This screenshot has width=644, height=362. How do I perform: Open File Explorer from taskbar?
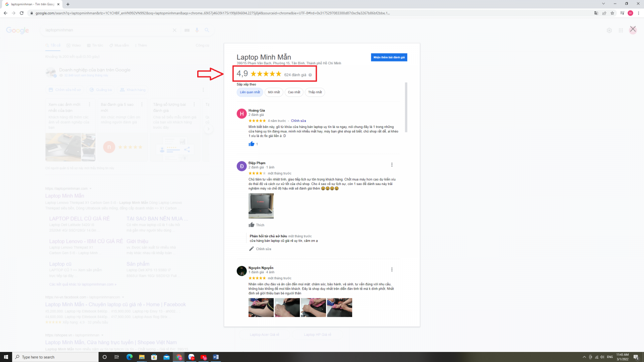click(x=142, y=357)
